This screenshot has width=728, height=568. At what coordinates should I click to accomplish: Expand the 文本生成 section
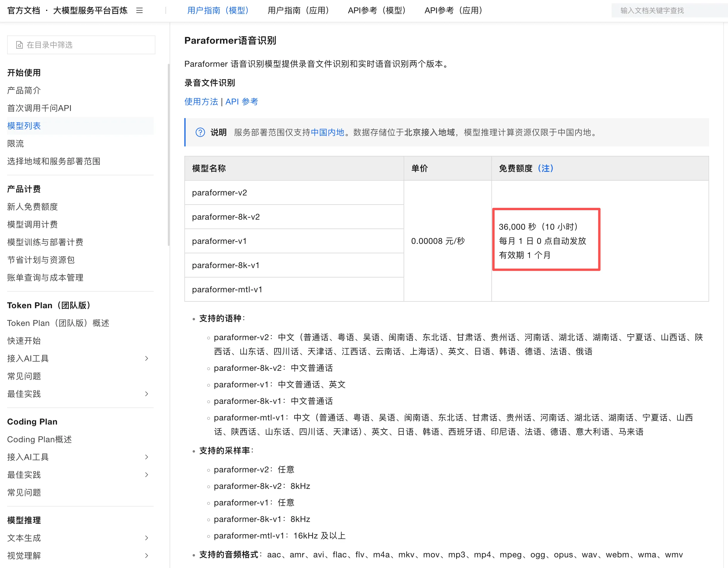point(146,538)
